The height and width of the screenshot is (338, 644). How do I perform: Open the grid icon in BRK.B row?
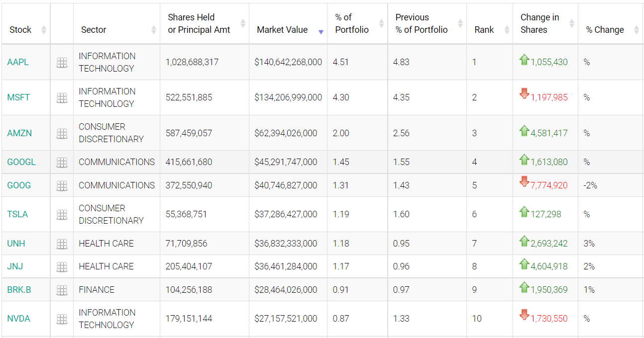click(x=62, y=290)
